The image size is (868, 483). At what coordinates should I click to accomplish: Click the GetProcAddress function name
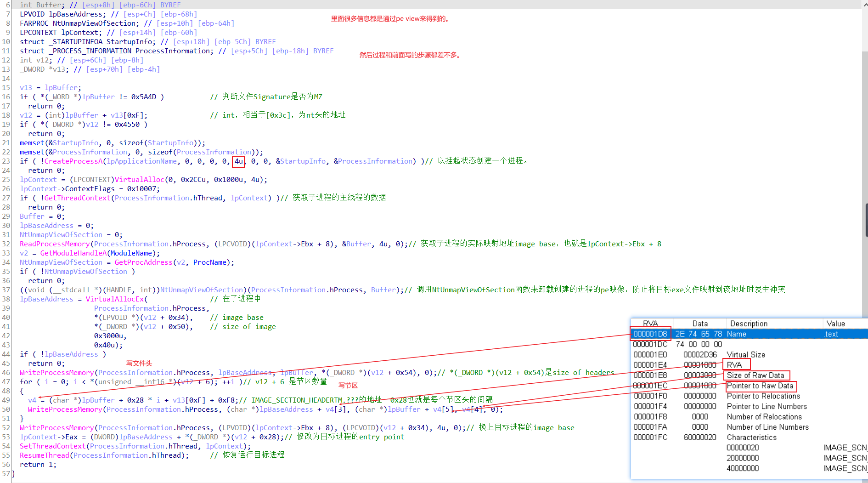144,262
